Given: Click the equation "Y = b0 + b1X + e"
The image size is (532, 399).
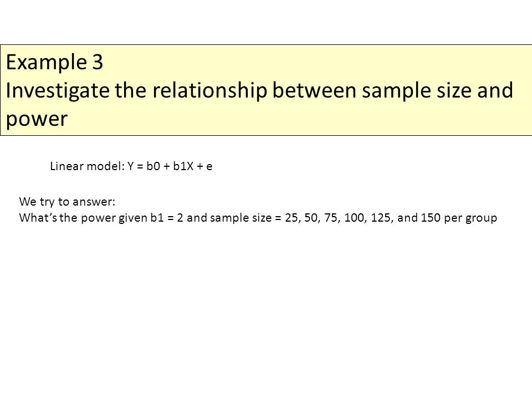Looking at the screenshot, I should [170, 166].
